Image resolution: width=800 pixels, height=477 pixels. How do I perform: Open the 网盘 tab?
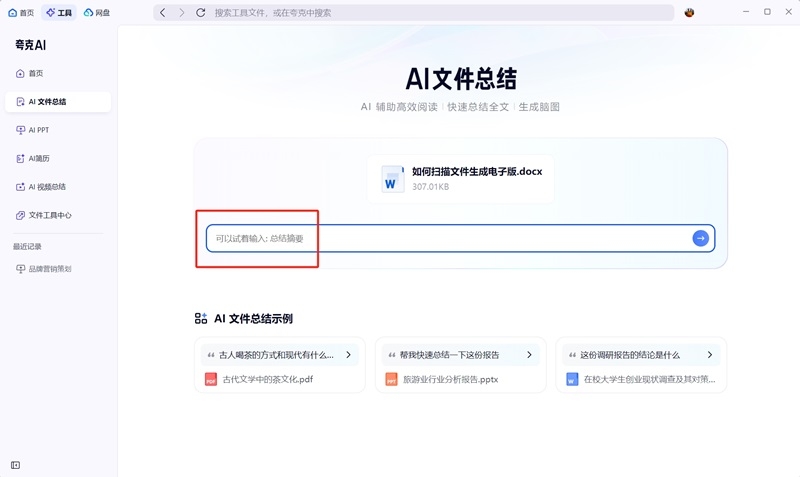[x=96, y=13]
